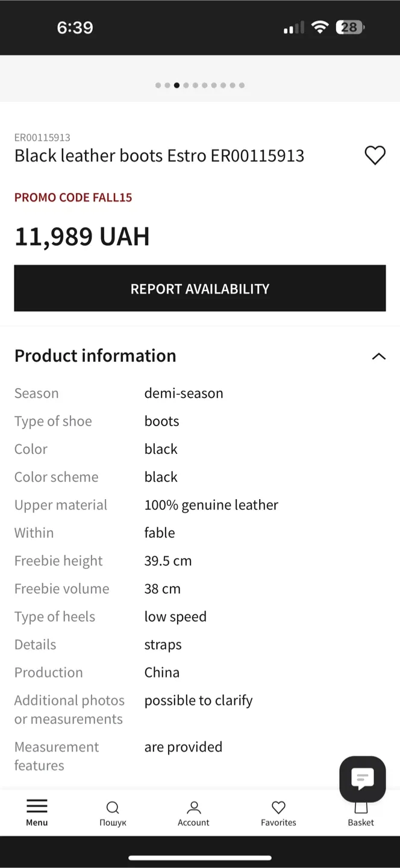Tap the product code ER00115913
This screenshot has height=868, width=400.
coord(43,137)
